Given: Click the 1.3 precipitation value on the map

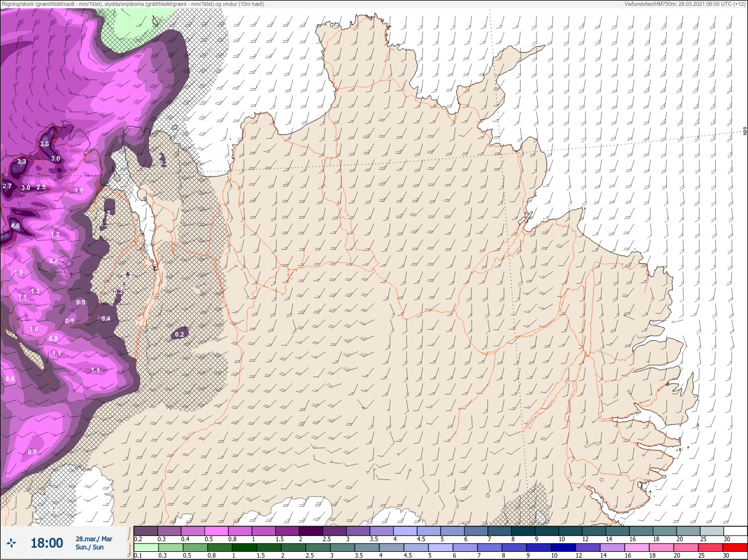Looking at the screenshot, I should 35,291.
